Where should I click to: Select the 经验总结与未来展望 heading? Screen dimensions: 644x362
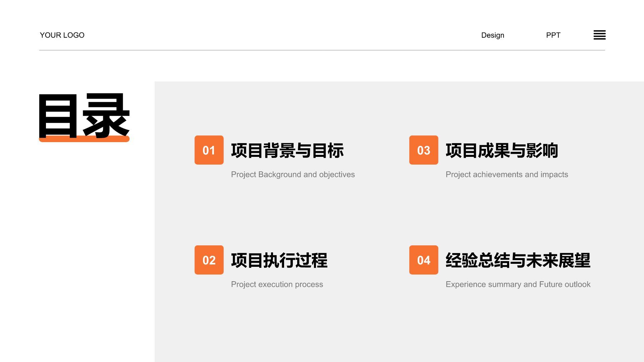pos(518,260)
